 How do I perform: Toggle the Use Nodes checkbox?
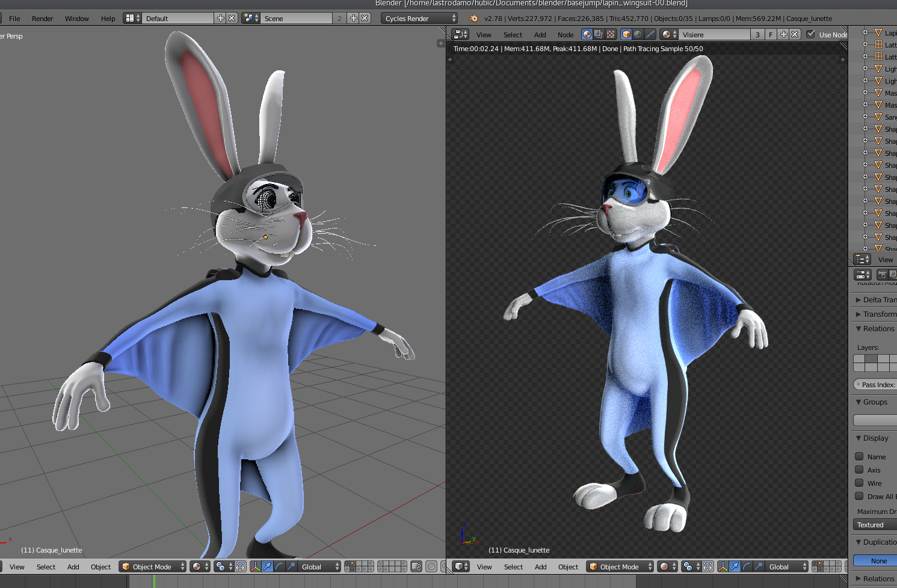coord(811,34)
